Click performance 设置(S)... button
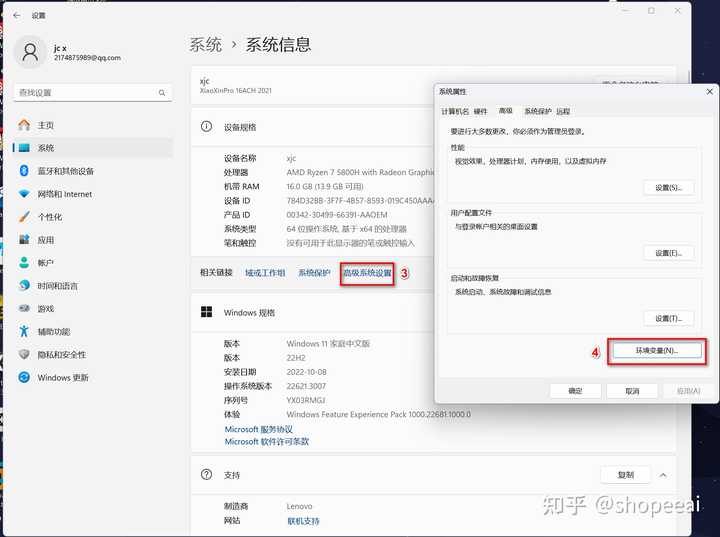Image resolution: width=720 pixels, height=537 pixels. tap(669, 187)
